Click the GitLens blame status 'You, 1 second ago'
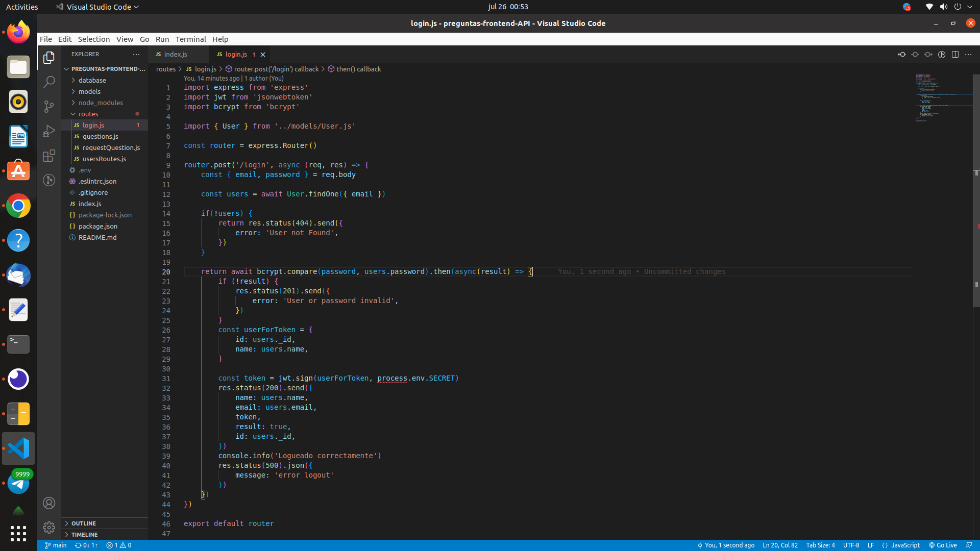Image resolution: width=980 pixels, height=551 pixels. [x=726, y=545]
